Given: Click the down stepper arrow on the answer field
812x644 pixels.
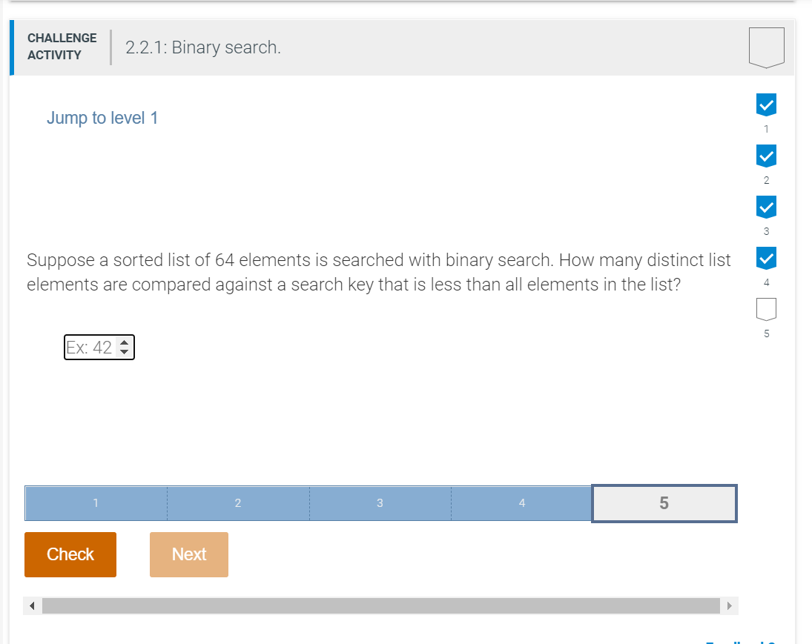Looking at the screenshot, I should [x=124, y=351].
